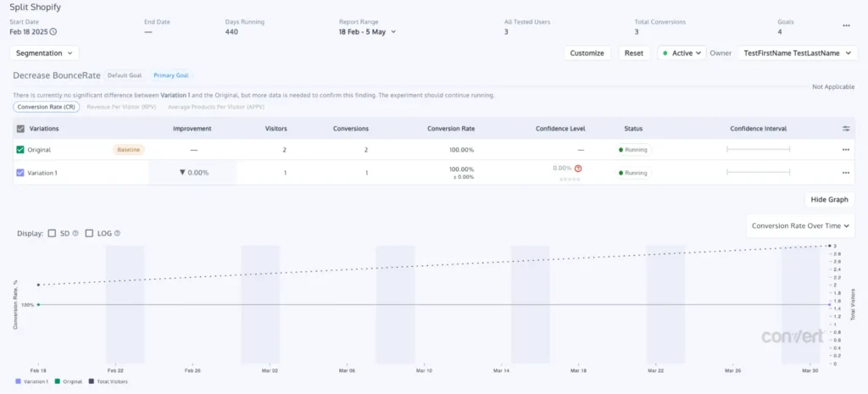This screenshot has width=868, height=394.
Task: Click the Split Shopify experiment title
Action: pyautogui.click(x=36, y=8)
